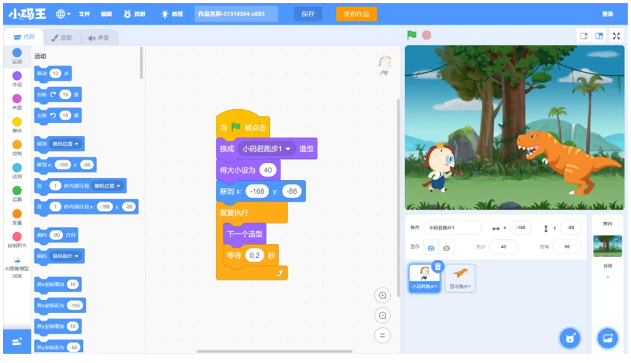Zoom out on the code workspace
This screenshot has height=363, width=631.
tap(382, 316)
